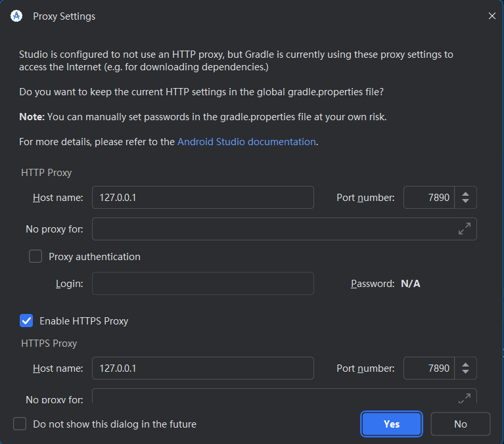Increase the HTTPS Proxy port number
Image resolution: width=504 pixels, height=444 pixels.
466,365
